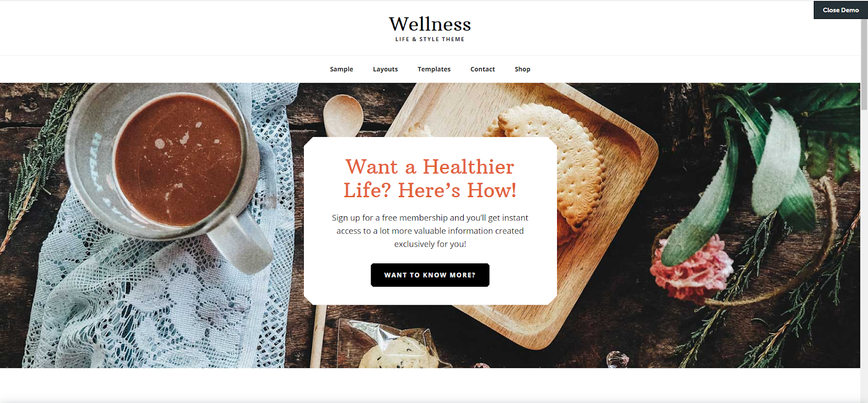Open the Layouts menu item
Image resolution: width=868 pixels, height=403 pixels.
pos(385,69)
